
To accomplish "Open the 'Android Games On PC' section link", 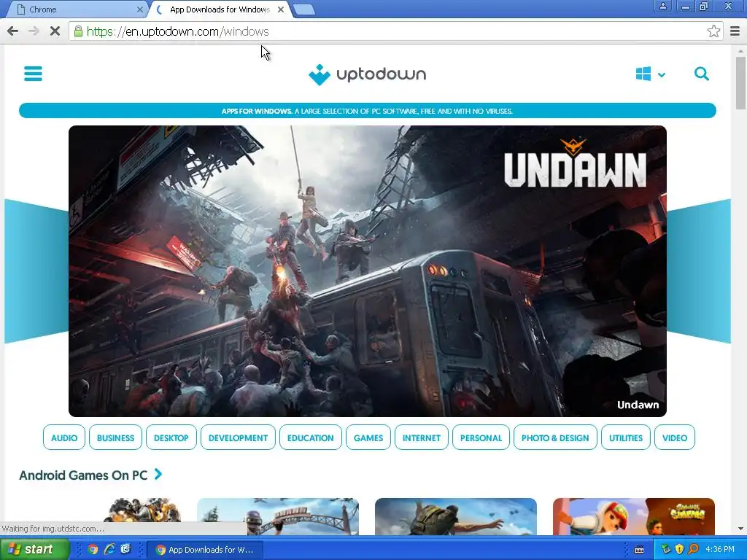I will (x=83, y=475).
